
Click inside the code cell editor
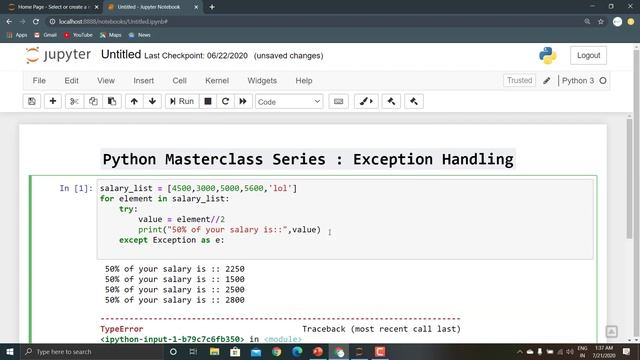coord(345,219)
